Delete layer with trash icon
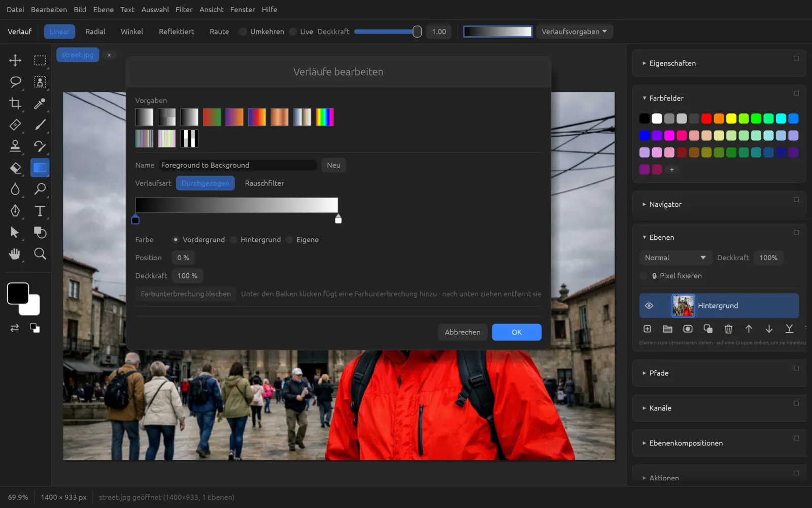The height and width of the screenshot is (508, 812). tap(728, 329)
